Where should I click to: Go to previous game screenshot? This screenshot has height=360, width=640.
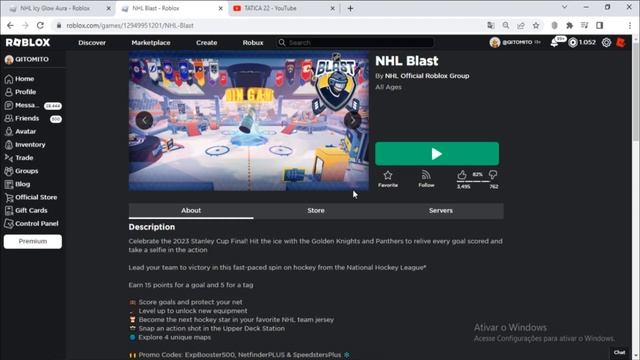click(144, 120)
